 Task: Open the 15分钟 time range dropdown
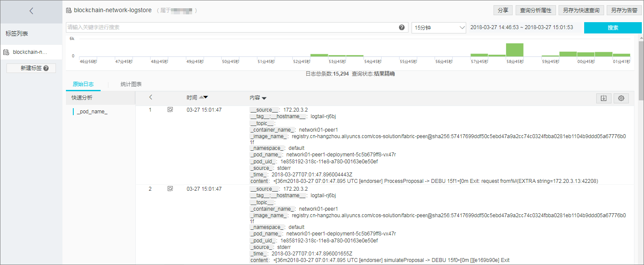tap(439, 28)
